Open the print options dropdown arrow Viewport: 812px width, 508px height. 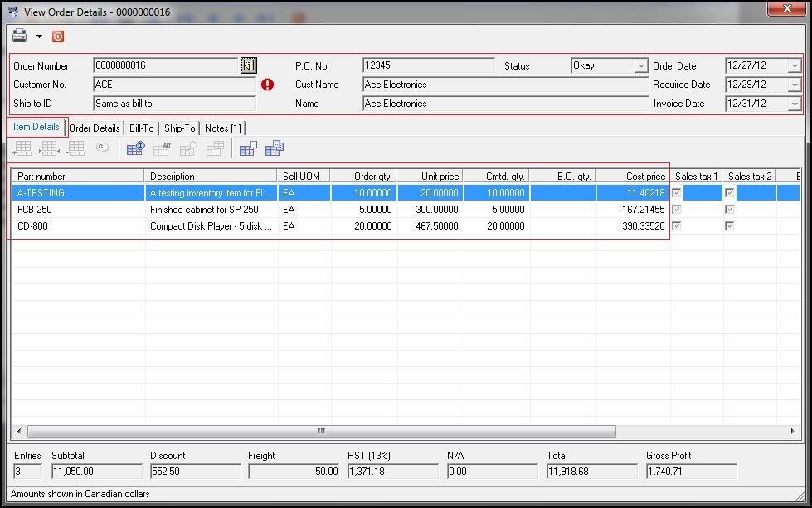(39, 36)
